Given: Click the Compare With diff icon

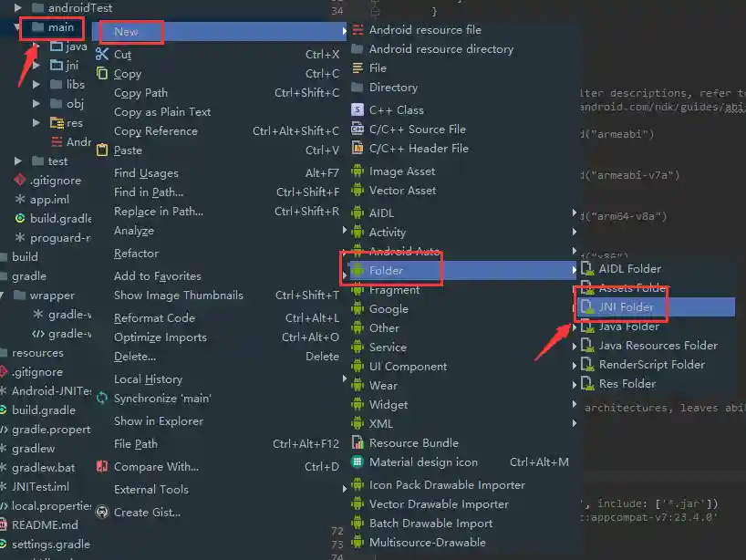Looking at the screenshot, I should (x=102, y=466).
